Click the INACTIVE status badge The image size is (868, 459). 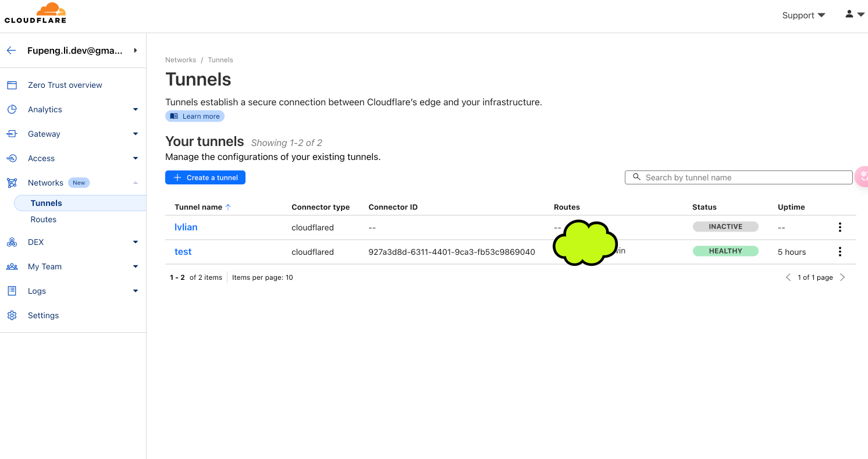coord(725,227)
